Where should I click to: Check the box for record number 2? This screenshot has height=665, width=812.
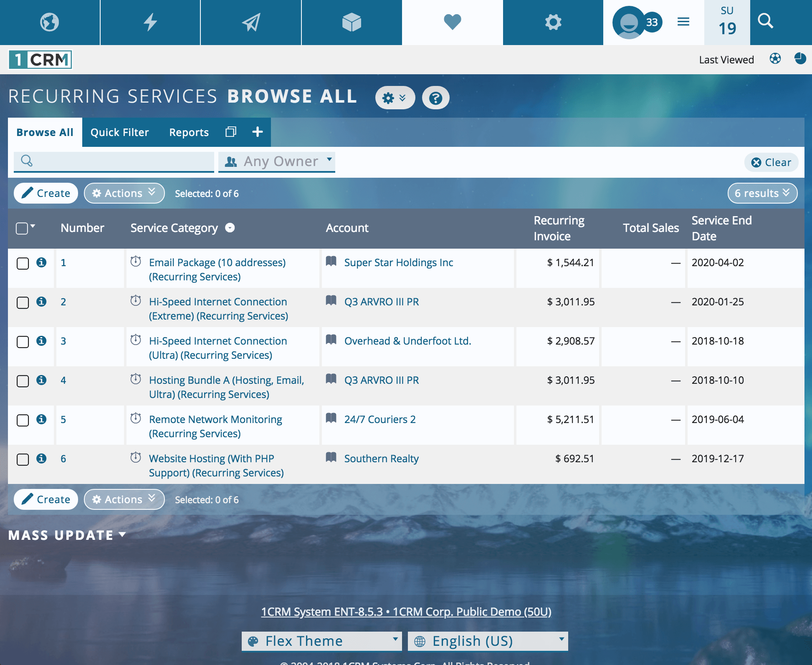[x=23, y=303]
